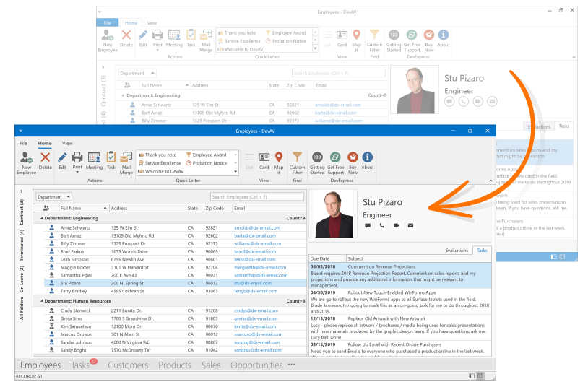Click the Search Employees field in front window
The width and height of the screenshot is (588, 387).
coord(257,197)
